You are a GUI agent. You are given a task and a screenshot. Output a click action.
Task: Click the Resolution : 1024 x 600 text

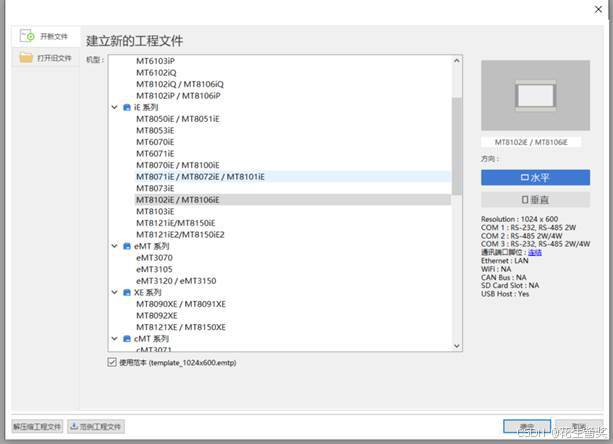click(x=519, y=219)
